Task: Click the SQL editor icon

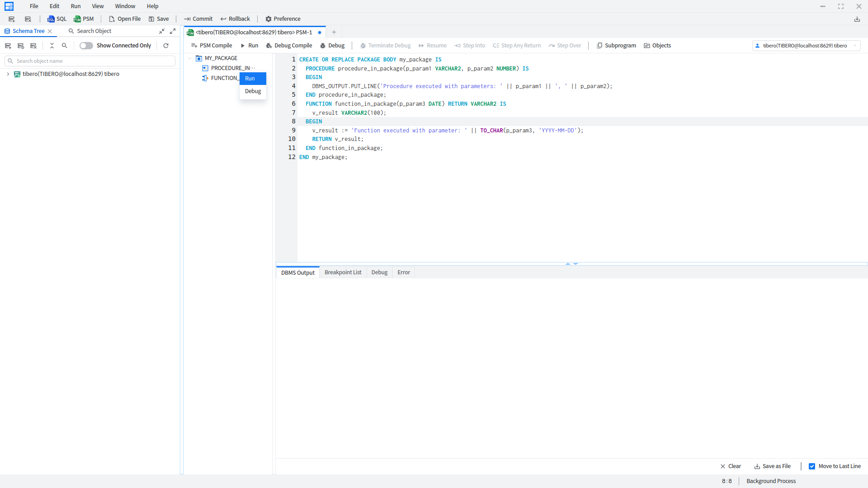Action: 51,19
